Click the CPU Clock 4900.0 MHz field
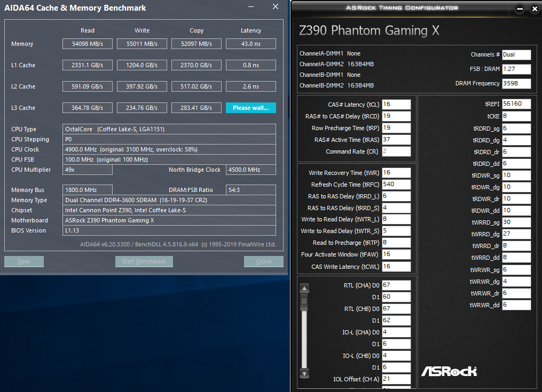Viewport: 542px width, 392px height. point(169,149)
